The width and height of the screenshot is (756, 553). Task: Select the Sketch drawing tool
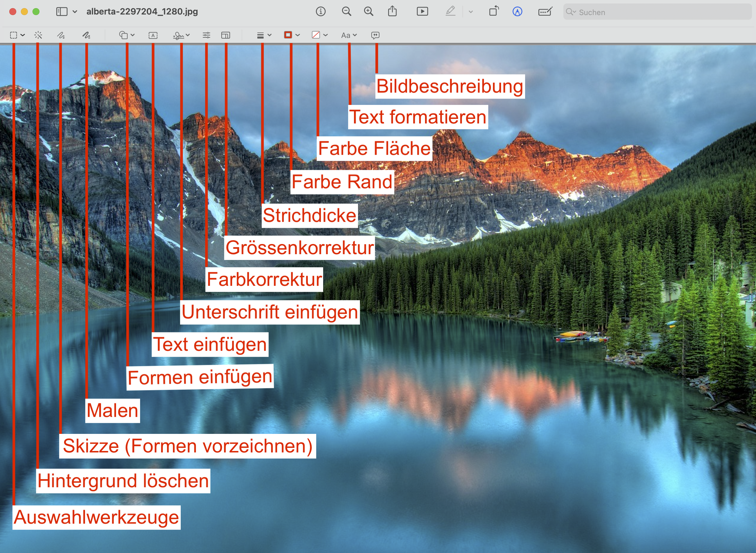click(x=61, y=35)
